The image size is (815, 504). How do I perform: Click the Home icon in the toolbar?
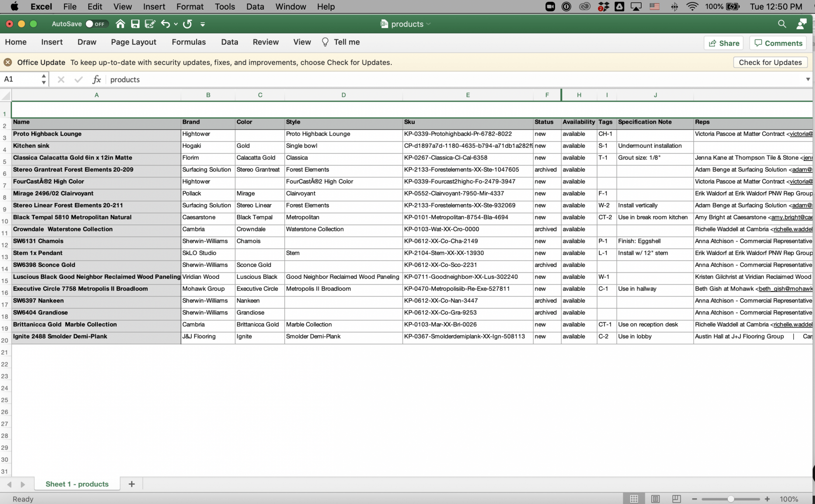tap(120, 24)
